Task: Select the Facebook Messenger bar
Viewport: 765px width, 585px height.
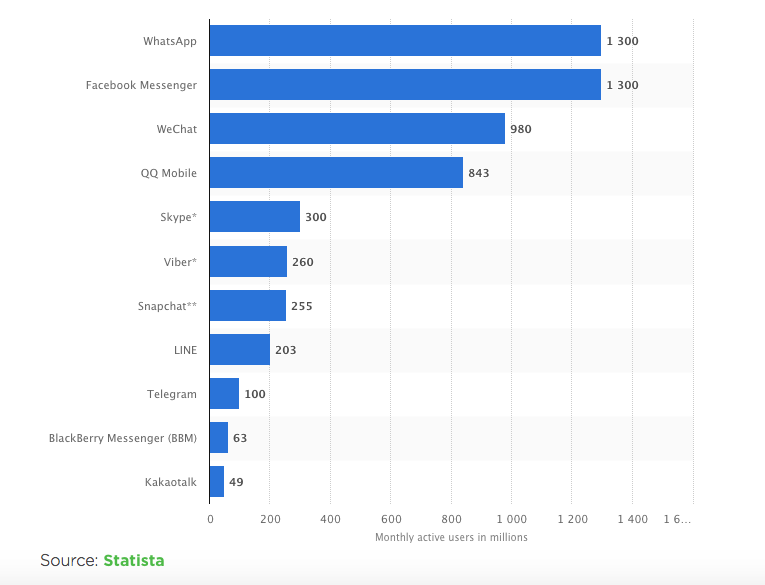Action: coord(405,84)
